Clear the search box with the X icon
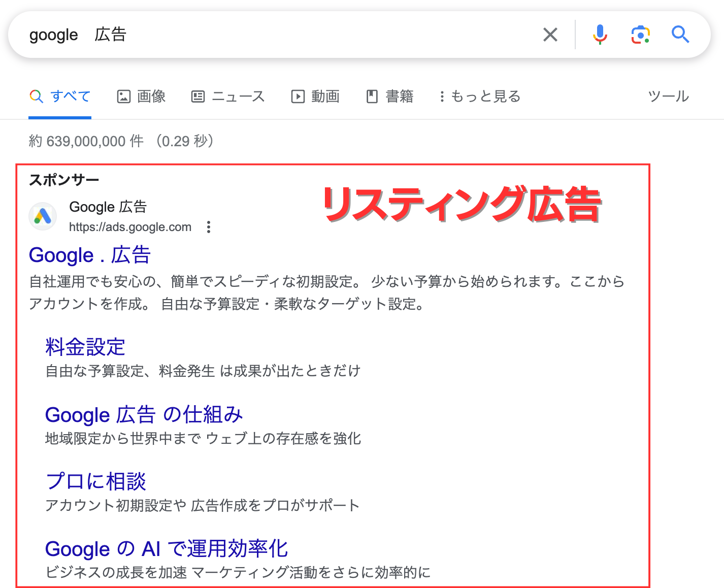 click(550, 35)
